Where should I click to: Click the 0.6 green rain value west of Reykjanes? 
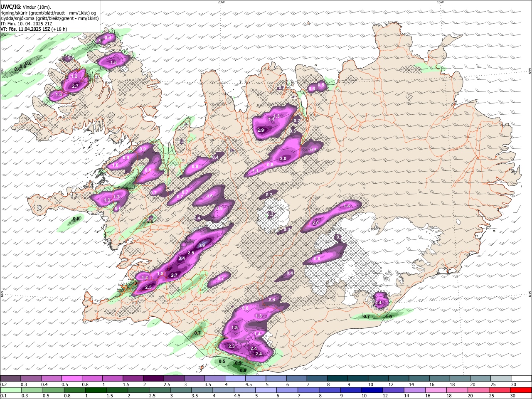(76, 219)
